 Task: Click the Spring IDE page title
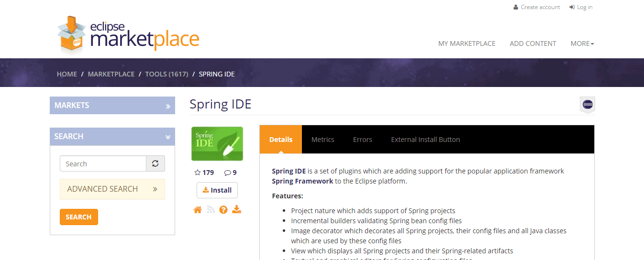click(221, 104)
